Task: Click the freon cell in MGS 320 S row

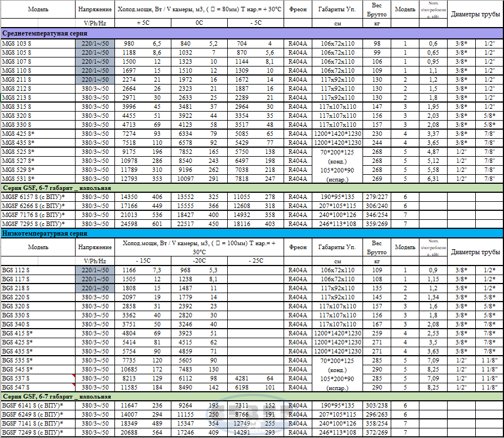Action: tap(298, 116)
